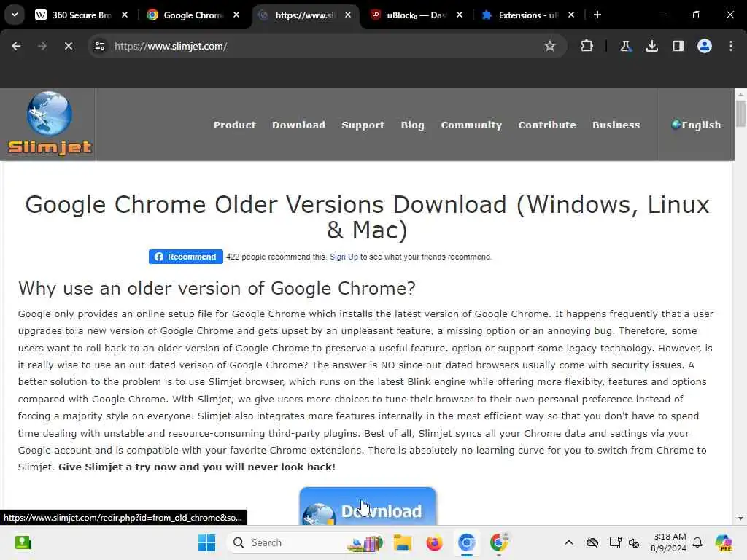
Task: Close the Google Chrome tab
Action: coord(236,15)
